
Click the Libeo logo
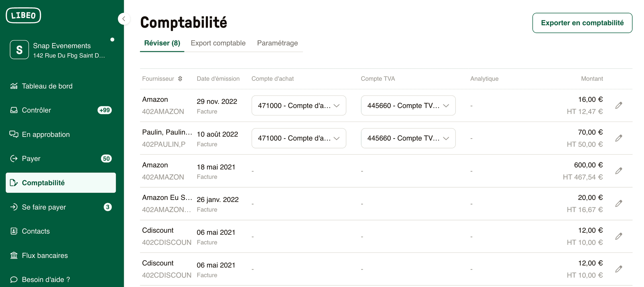23,15
